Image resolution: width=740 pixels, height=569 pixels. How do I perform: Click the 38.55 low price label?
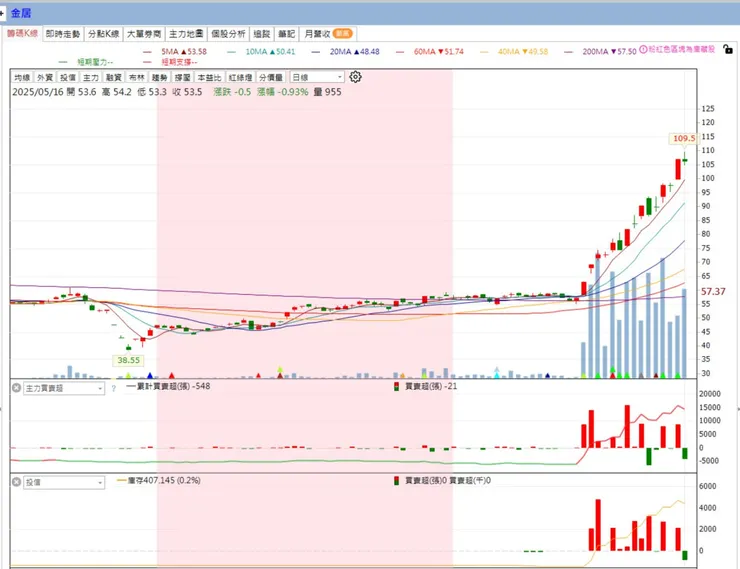tap(128, 360)
